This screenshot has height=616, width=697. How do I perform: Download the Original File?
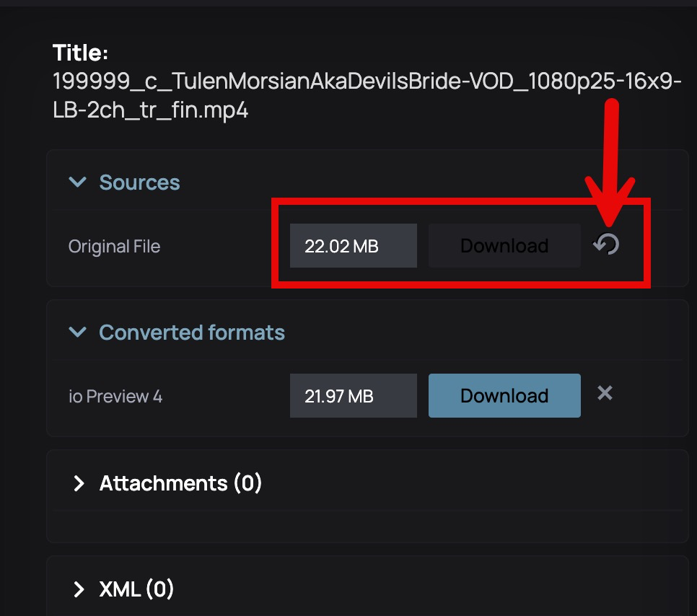504,246
